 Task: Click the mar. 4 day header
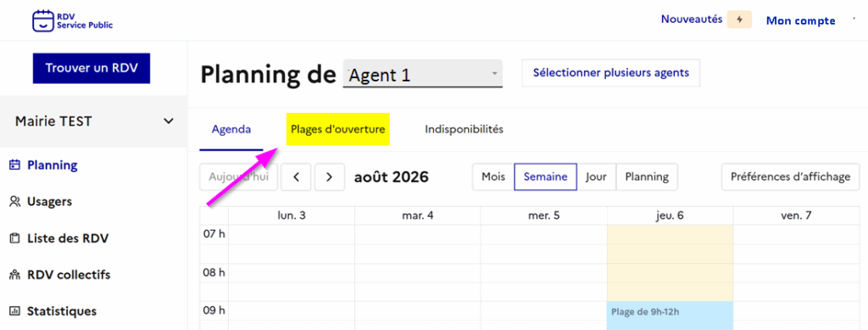coord(418,216)
